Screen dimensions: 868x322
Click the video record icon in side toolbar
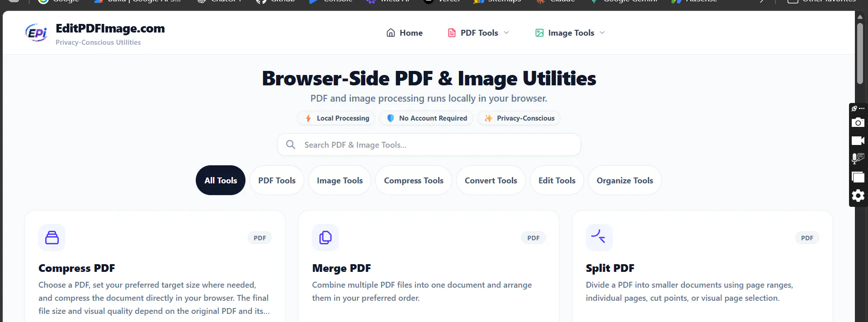click(x=858, y=141)
